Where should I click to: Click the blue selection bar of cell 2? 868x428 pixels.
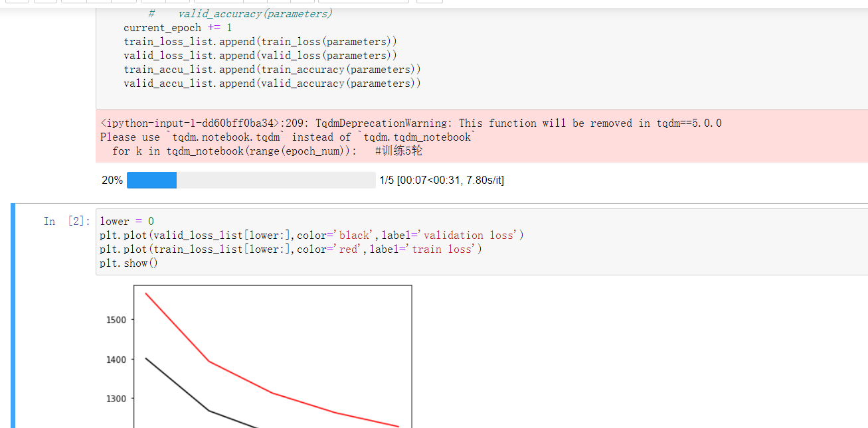pos(13,316)
